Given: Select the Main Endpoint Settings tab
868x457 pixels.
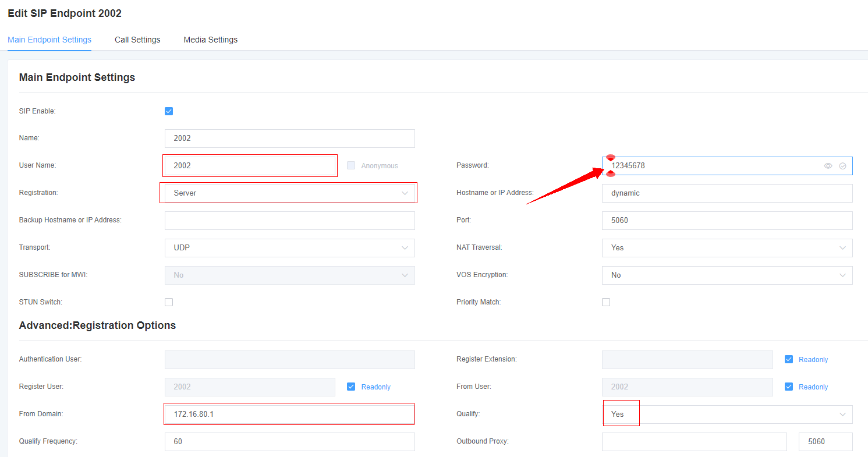Looking at the screenshot, I should pyautogui.click(x=49, y=40).
